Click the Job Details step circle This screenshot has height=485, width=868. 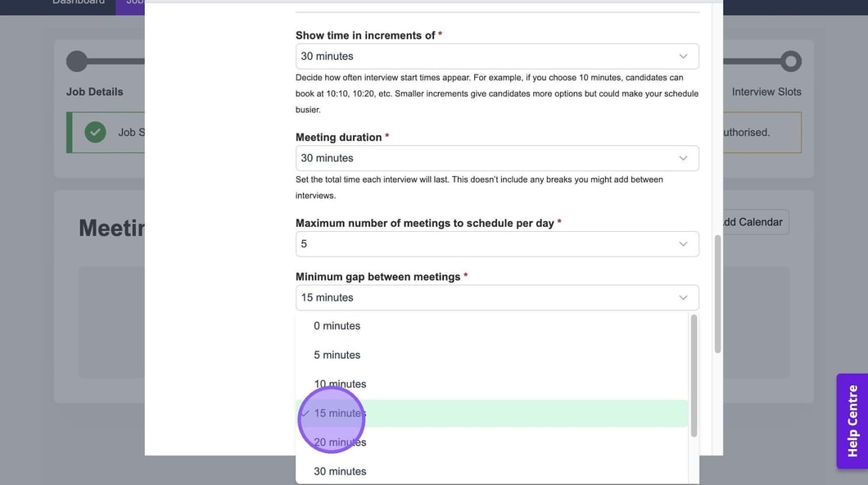point(77,61)
